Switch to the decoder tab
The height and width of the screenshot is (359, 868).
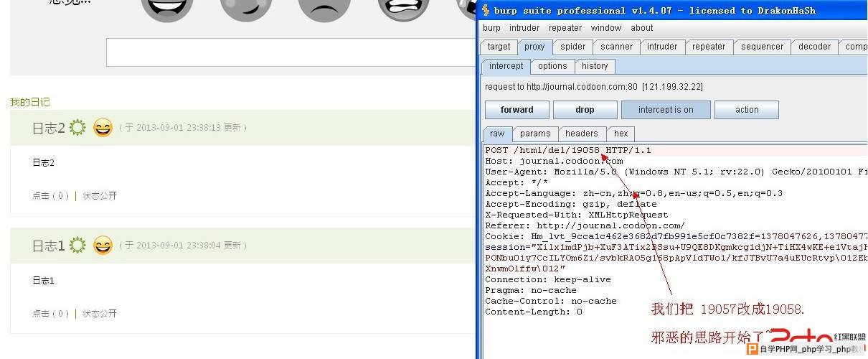[x=815, y=47]
